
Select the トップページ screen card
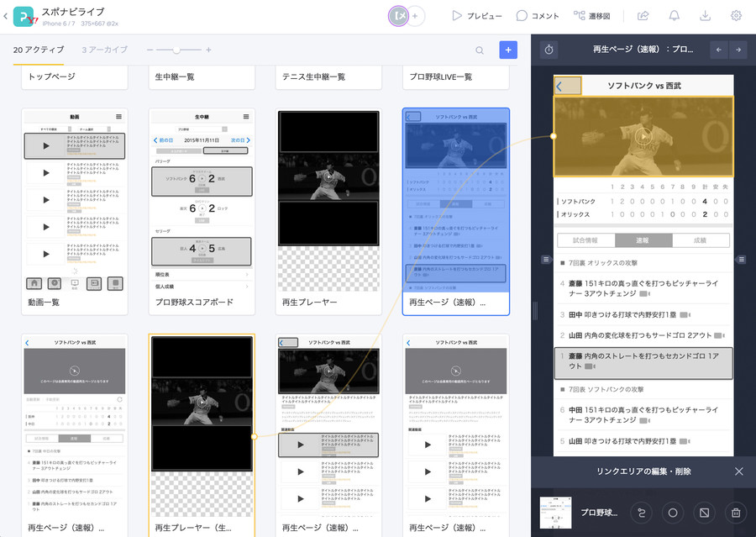pos(75,77)
